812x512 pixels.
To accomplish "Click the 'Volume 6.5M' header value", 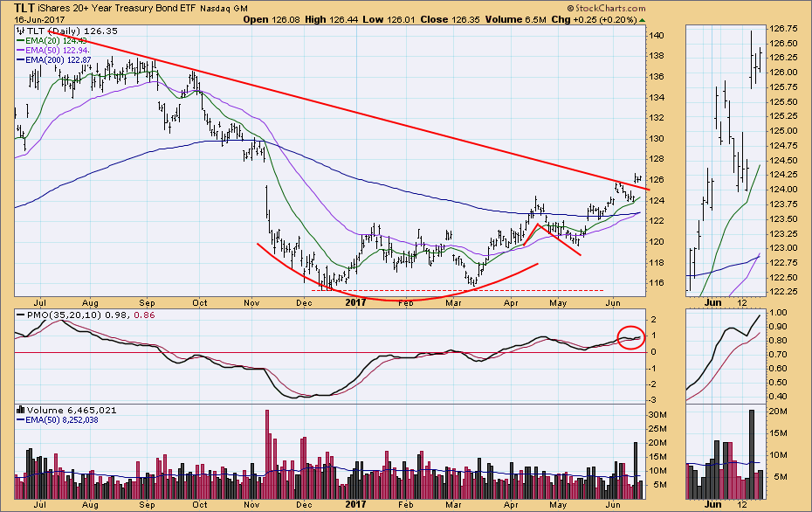I will pos(515,20).
